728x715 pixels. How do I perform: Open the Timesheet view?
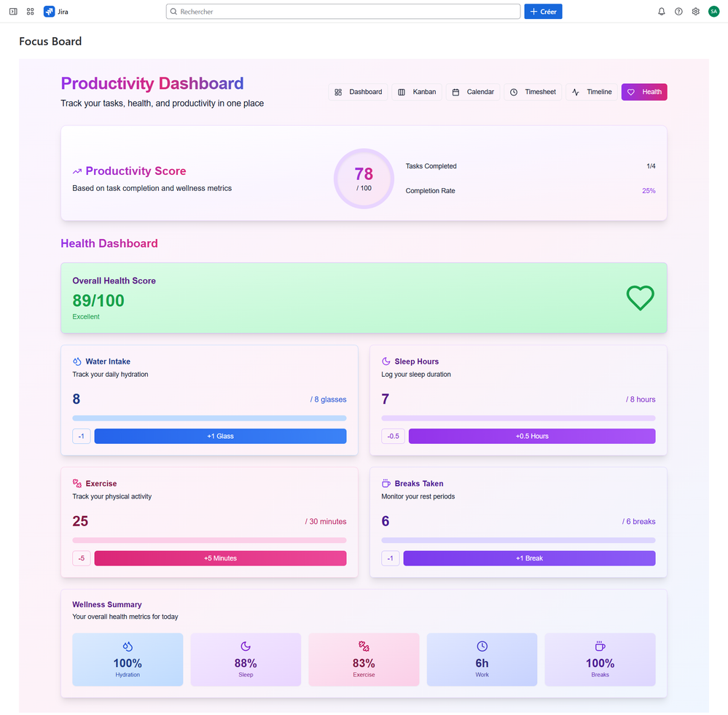533,92
